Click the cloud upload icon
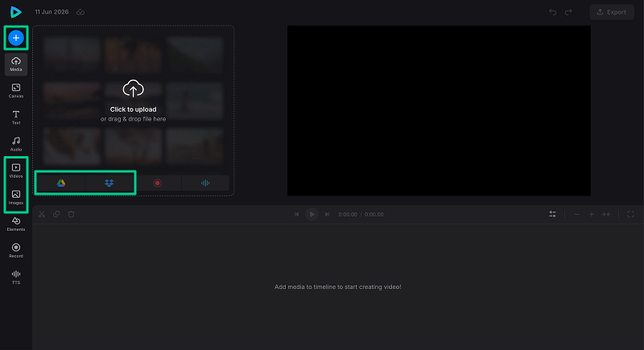 point(133,89)
